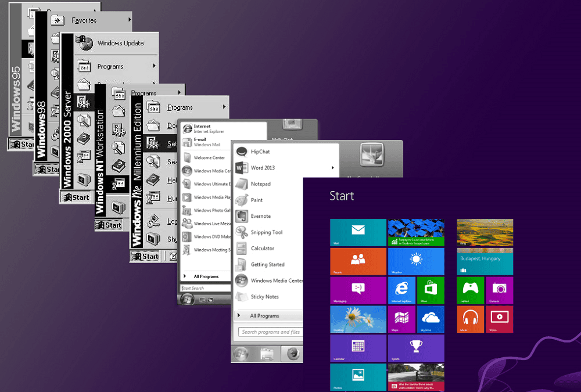
Task: Launch Windows Live Messenger in Vista menu
Action: click(206, 224)
